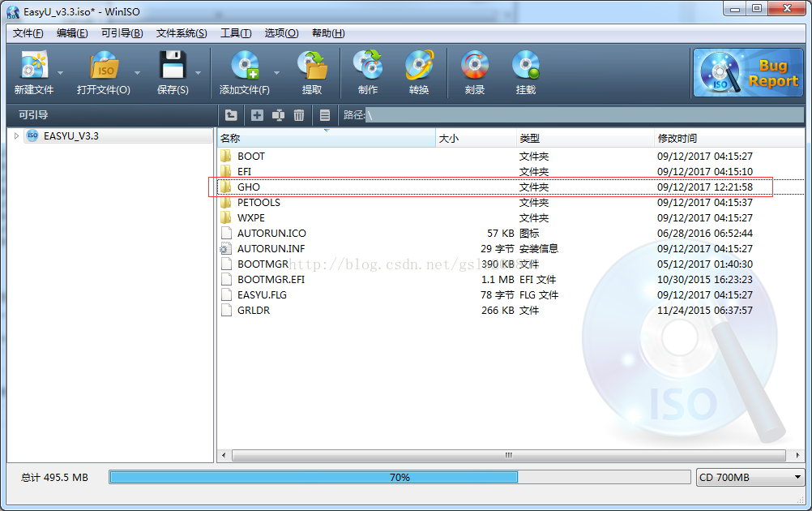812x511 pixels.
Task: Click the AUTORUN.INF settings file icon
Action: pyautogui.click(x=226, y=249)
